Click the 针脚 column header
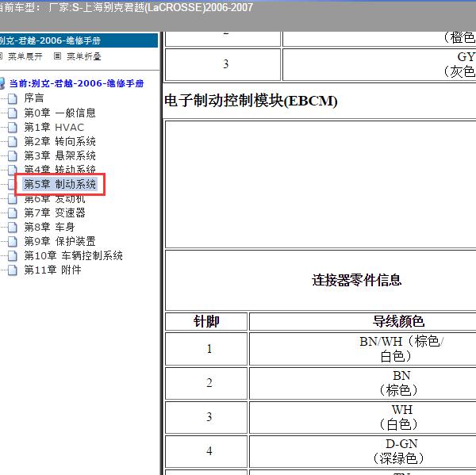 pyautogui.click(x=206, y=321)
